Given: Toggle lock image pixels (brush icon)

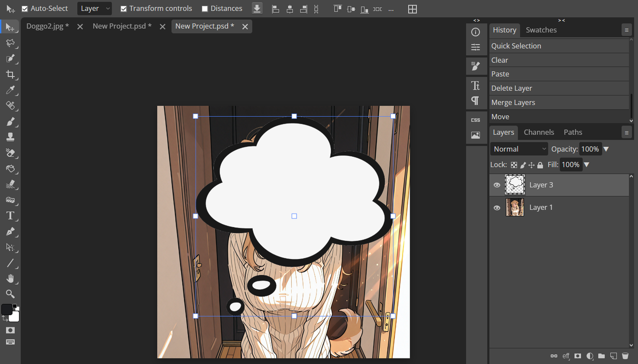Looking at the screenshot, I should pos(523,165).
